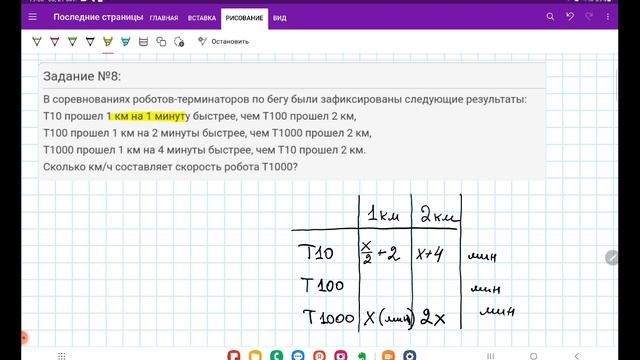Switch to the РИСОВАНИЕ tab
Image resolution: width=640 pixels, height=360 pixels.
click(244, 18)
